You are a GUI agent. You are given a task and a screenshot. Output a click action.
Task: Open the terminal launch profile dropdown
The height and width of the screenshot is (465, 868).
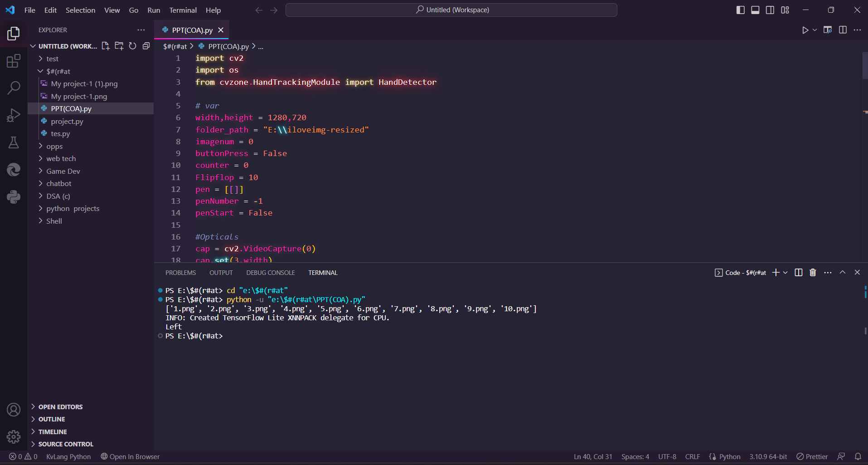(786, 272)
